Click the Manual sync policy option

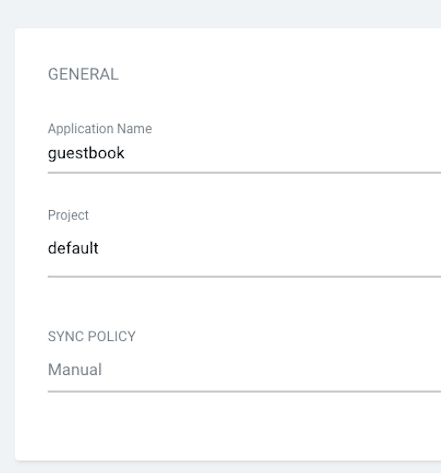[x=75, y=370]
